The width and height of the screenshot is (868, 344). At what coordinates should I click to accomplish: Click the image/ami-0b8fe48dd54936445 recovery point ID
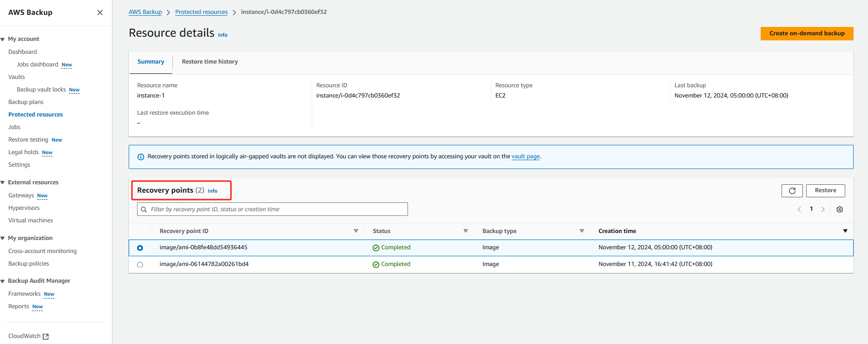pos(203,247)
